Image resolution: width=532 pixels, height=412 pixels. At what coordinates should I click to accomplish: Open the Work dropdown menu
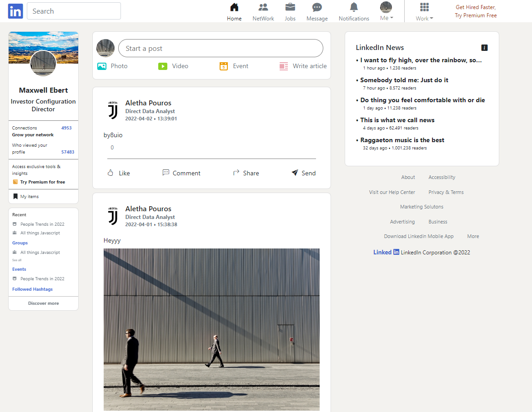423,11
